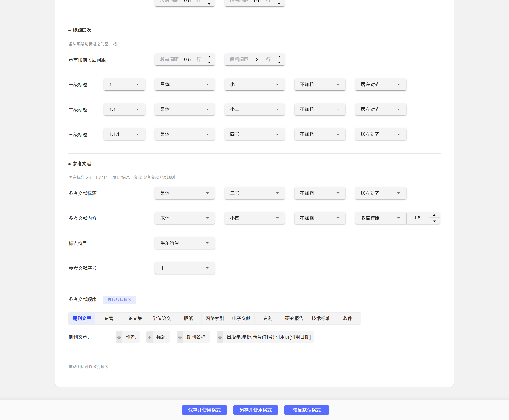Increase chapter 段前间距 with up arrow
The width and height of the screenshot is (509, 420).
point(209,57)
